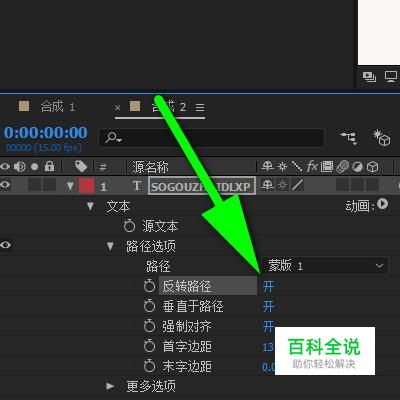Enable motion blur box on layer 1
Image resolution: width=400 pixels, height=400 pixels.
click(x=342, y=185)
